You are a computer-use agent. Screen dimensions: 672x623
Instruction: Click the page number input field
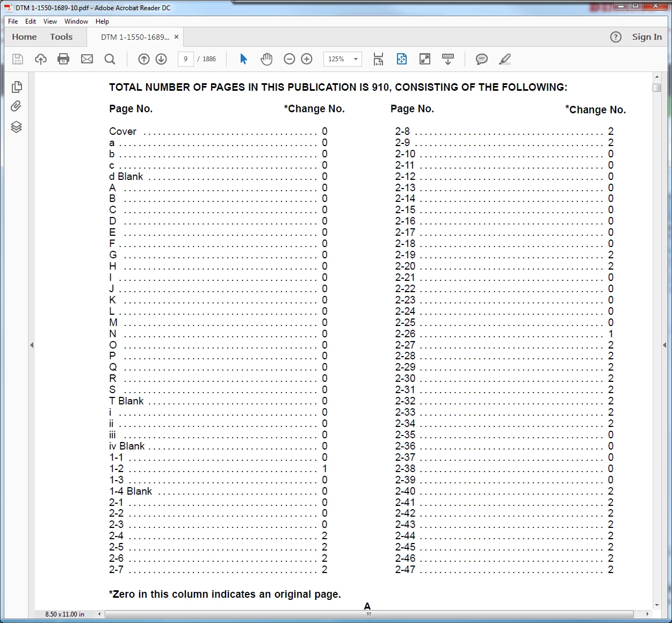click(186, 59)
